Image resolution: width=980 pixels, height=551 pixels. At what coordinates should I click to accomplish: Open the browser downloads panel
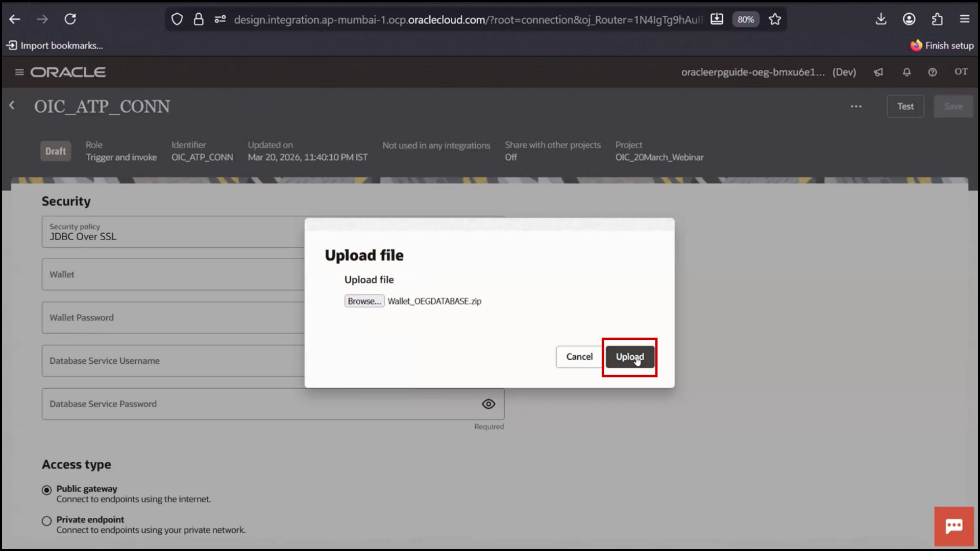click(x=881, y=19)
